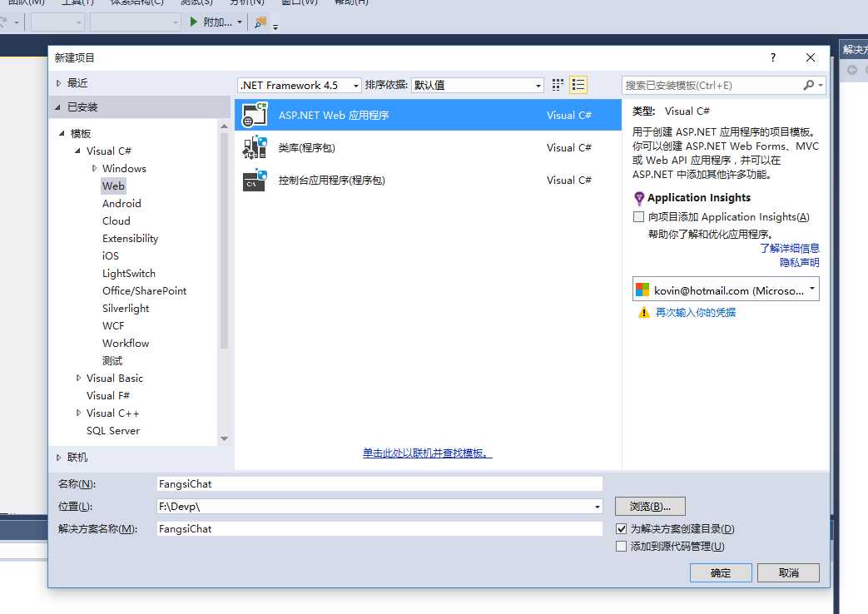Select the 测试 (Test) template category
This screenshot has height=614, width=868.
click(112, 361)
